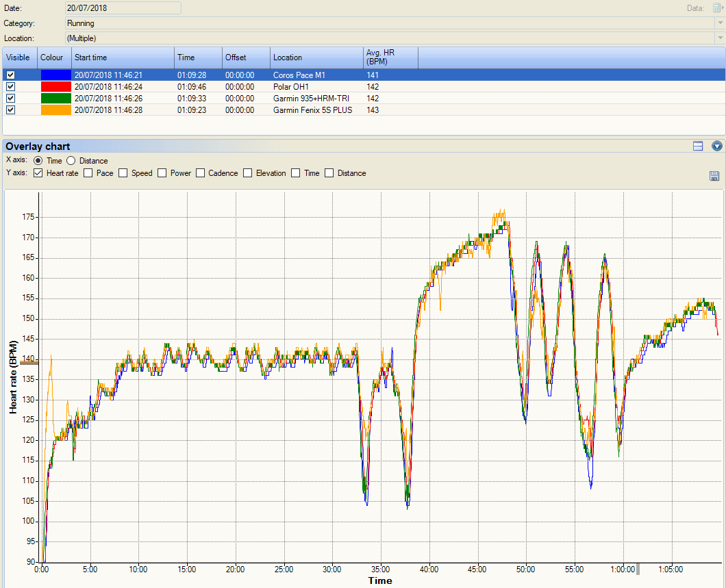Screen dimensions: 726x588
Task: Select the Garmin 935+HRM-TRI row
Action: pos(310,99)
